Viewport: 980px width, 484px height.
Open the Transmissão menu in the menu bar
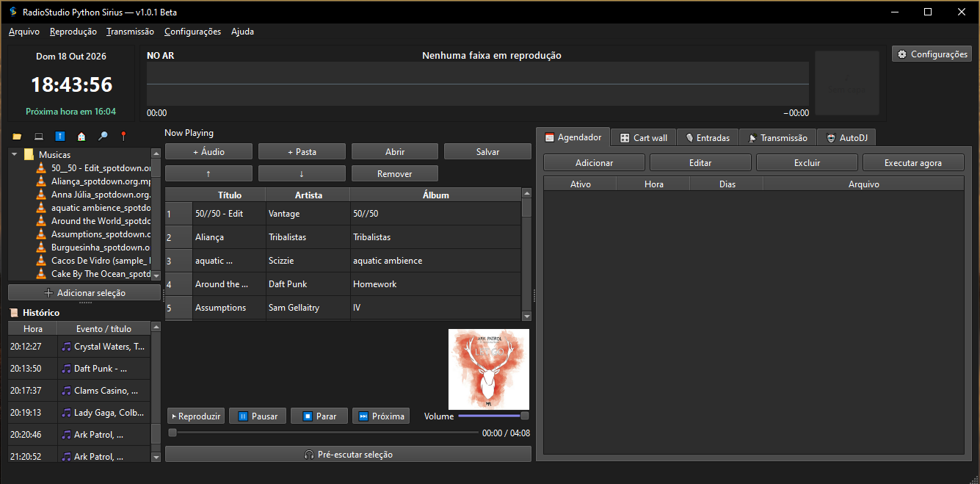tap(130, 32)
